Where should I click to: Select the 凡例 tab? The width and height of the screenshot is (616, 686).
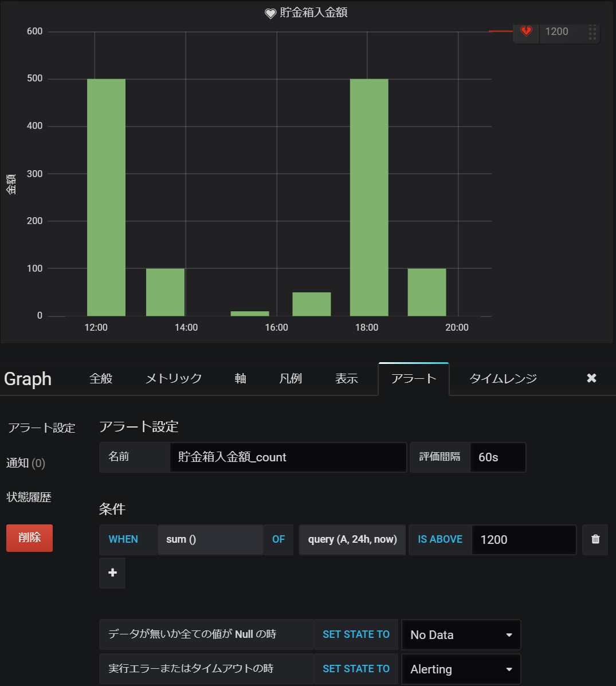pyautogui.click(x=291, y=378)
